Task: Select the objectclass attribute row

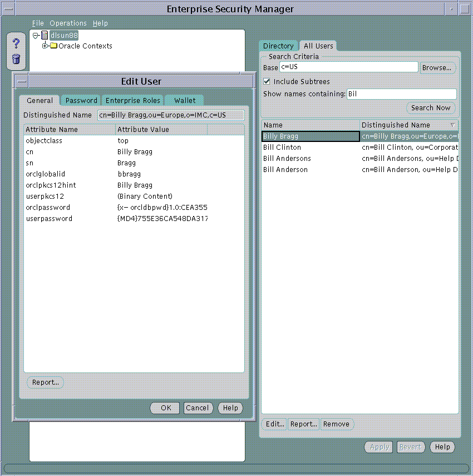Action: pyautogui.click(x=134, y=140)
